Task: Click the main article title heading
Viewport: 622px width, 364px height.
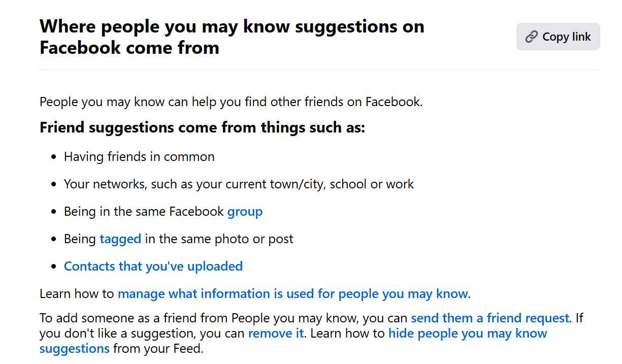Action: (x=232, y=37)
